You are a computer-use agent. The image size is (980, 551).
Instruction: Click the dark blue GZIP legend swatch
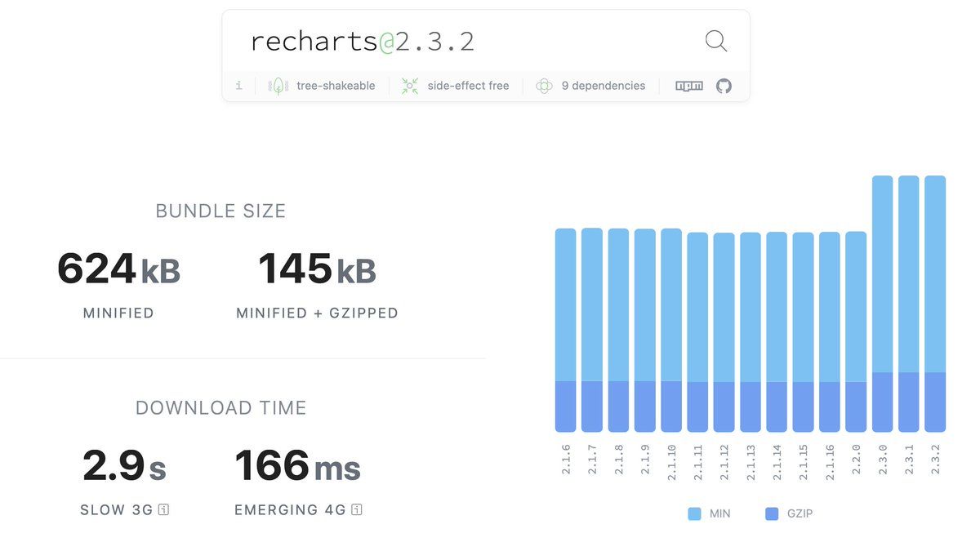click(x=772, y=513)
